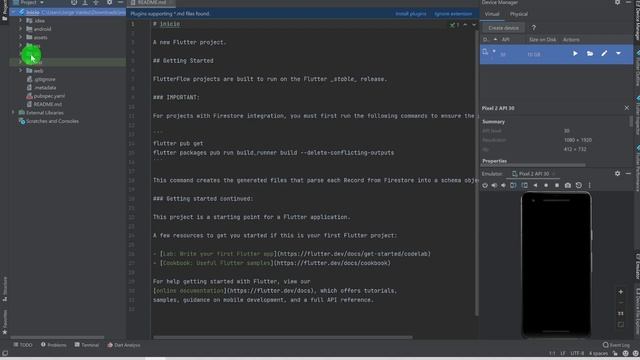The width and height of the screenshot is (640, 360).
Task: Switch to README.md editor tab
Action: [x=151, y=2]
